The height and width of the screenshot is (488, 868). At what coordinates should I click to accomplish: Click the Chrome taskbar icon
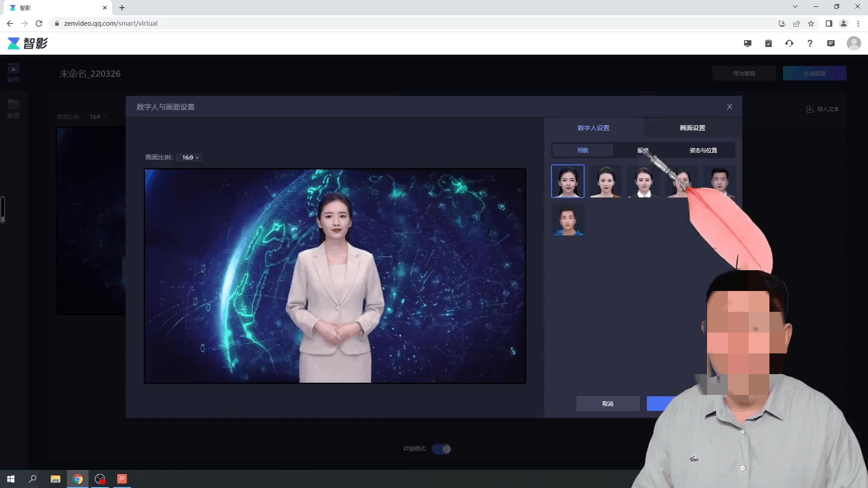click(x=78, y=479)
